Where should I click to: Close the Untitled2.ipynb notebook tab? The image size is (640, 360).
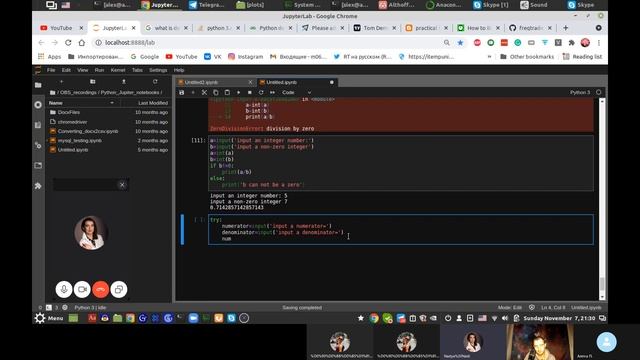click(250, 82)
